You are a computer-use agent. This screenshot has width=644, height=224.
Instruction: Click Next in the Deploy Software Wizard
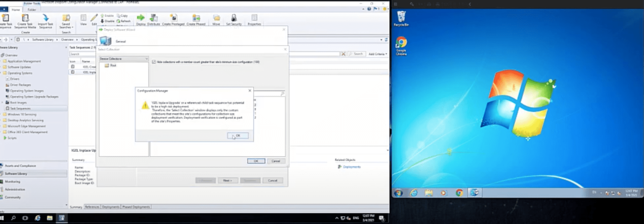[x=228, y=180]
